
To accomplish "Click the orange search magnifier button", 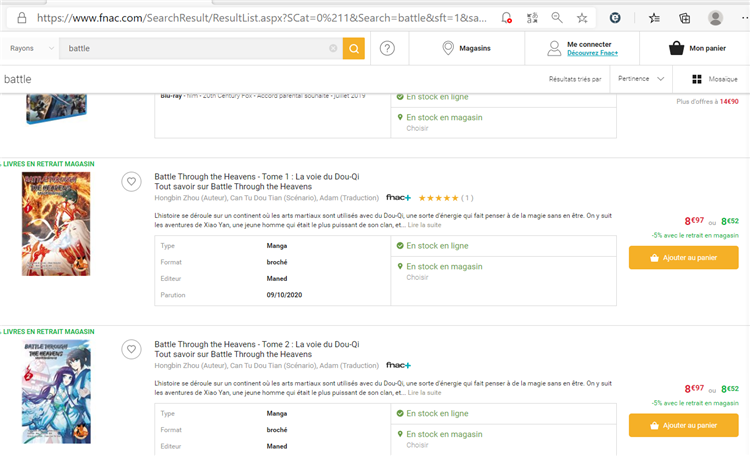I will tap(353, 48).
